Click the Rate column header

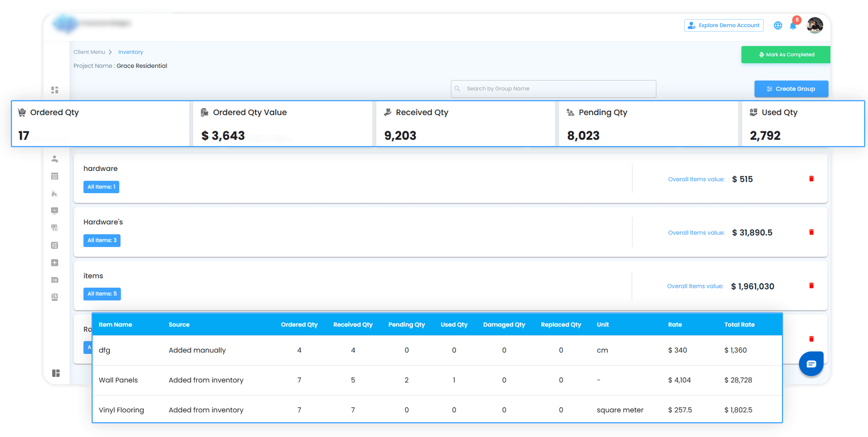pos(675,325)
